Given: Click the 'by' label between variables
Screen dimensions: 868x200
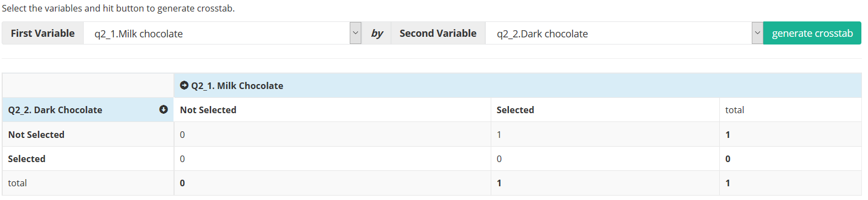Looking at the screenshot, I should (x=376, y=33).
